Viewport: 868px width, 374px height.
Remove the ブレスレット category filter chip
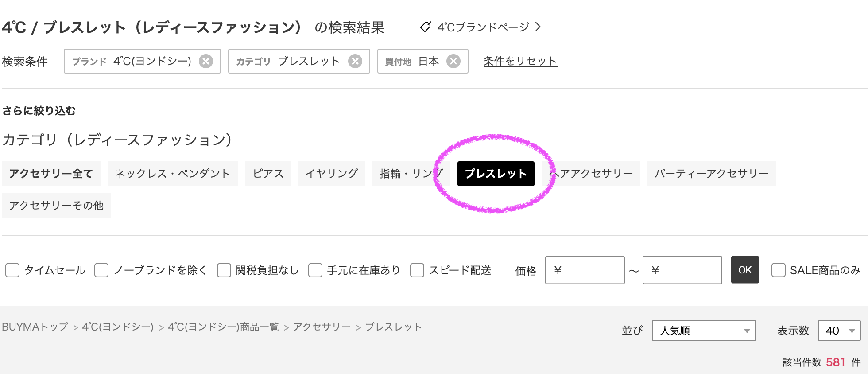355,61
